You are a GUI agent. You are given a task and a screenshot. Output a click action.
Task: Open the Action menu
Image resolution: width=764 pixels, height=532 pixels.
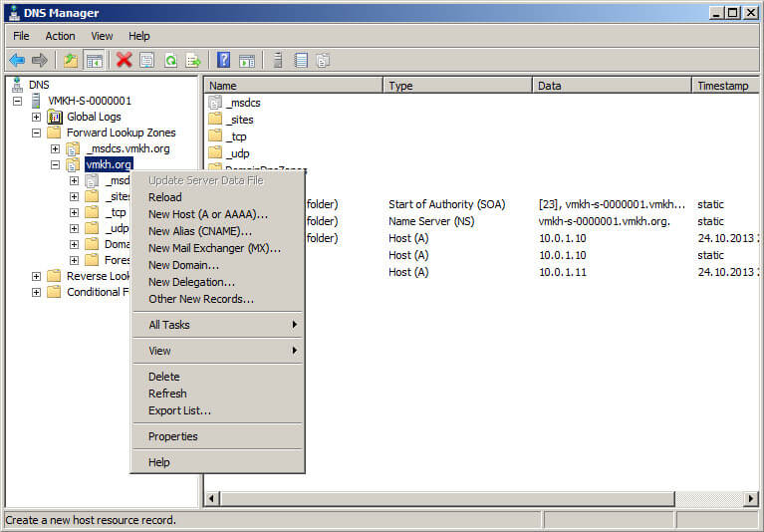[x=60, y=36]
